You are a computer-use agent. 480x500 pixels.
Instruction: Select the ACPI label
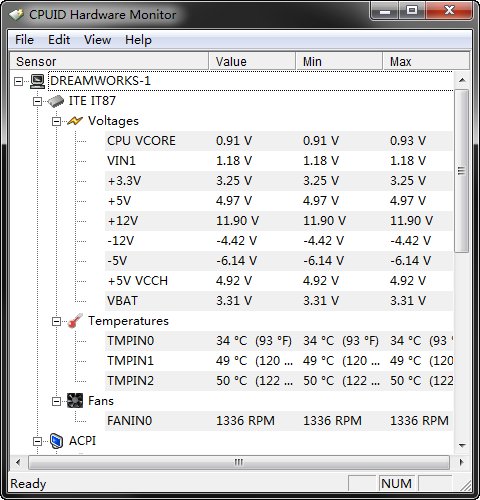[82, 441]
